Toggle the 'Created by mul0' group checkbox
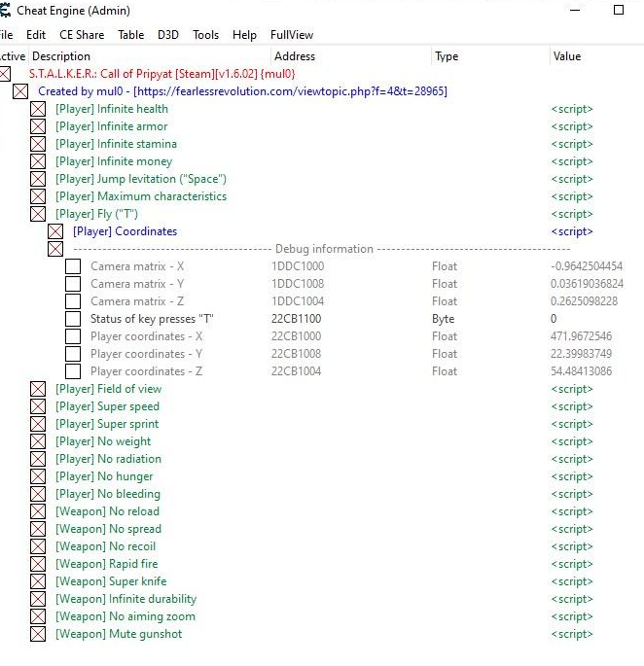The width and height of the screenshot is (644, 666). coord(20,91)
